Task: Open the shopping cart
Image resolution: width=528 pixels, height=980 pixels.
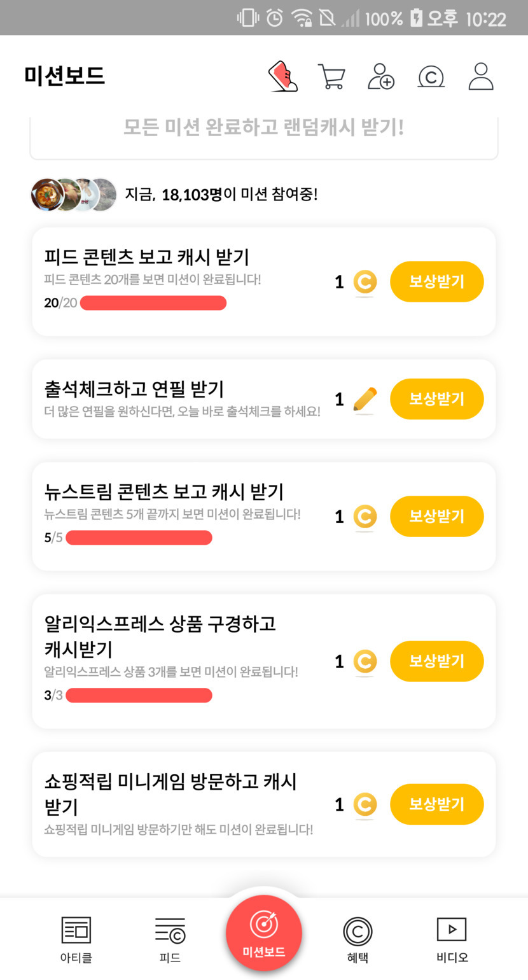Action: click(331, 76)
